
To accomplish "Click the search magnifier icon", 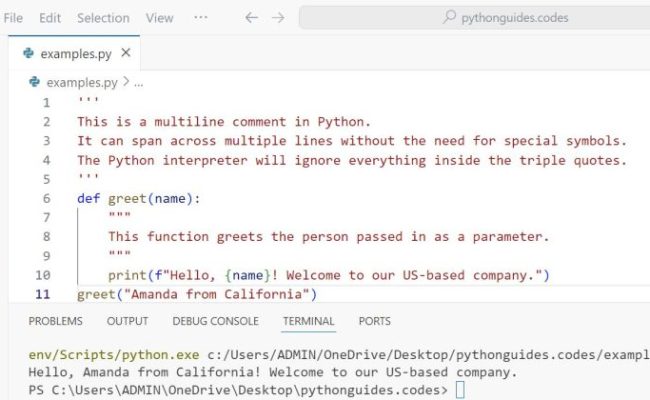I will click(x=449, y=17).
